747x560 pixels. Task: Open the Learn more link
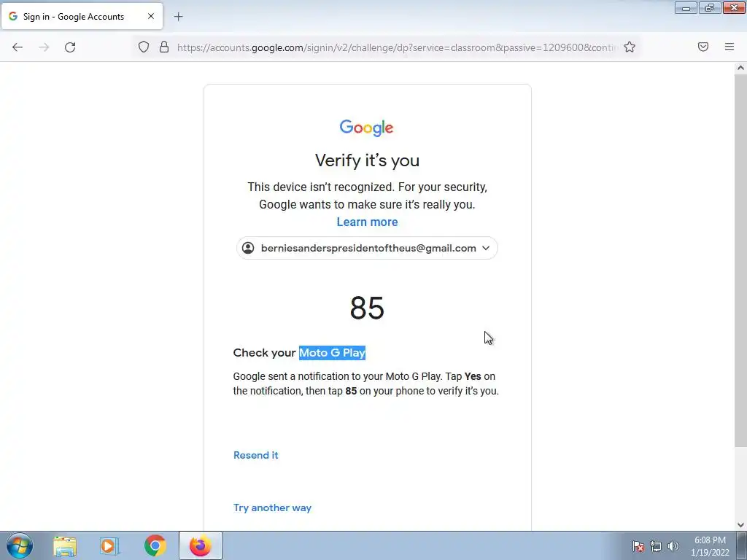367,222
